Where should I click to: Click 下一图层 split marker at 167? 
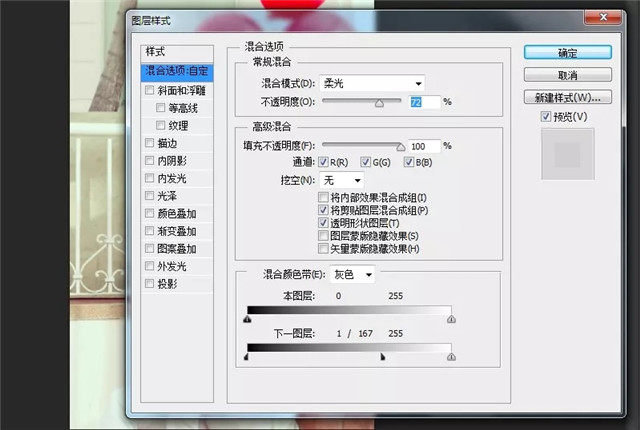[382, 357]
